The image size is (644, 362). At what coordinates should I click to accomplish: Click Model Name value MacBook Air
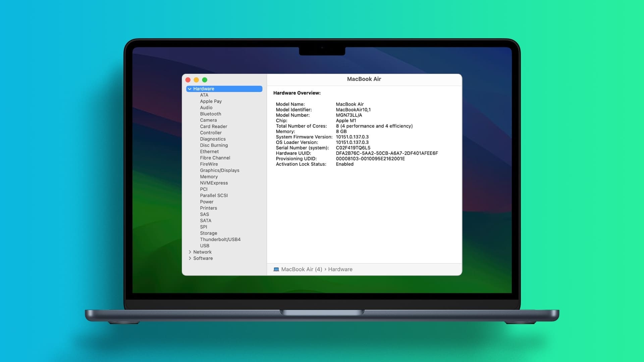[350, 105]
